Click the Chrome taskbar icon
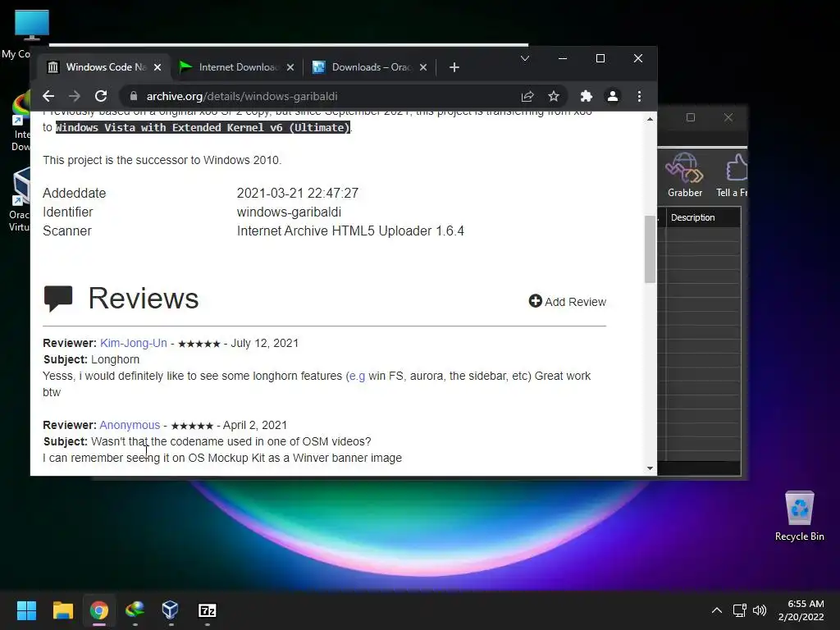 pyautogui.click(x=99, y=610)
